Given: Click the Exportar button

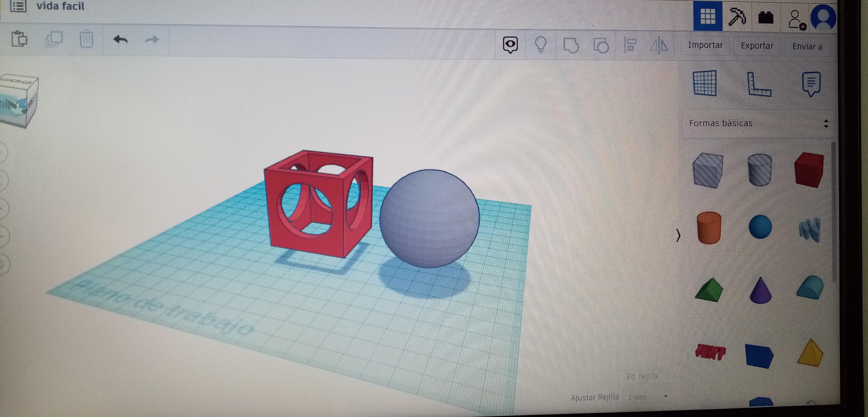Looking at the screenshot, I should click(757, 46).
